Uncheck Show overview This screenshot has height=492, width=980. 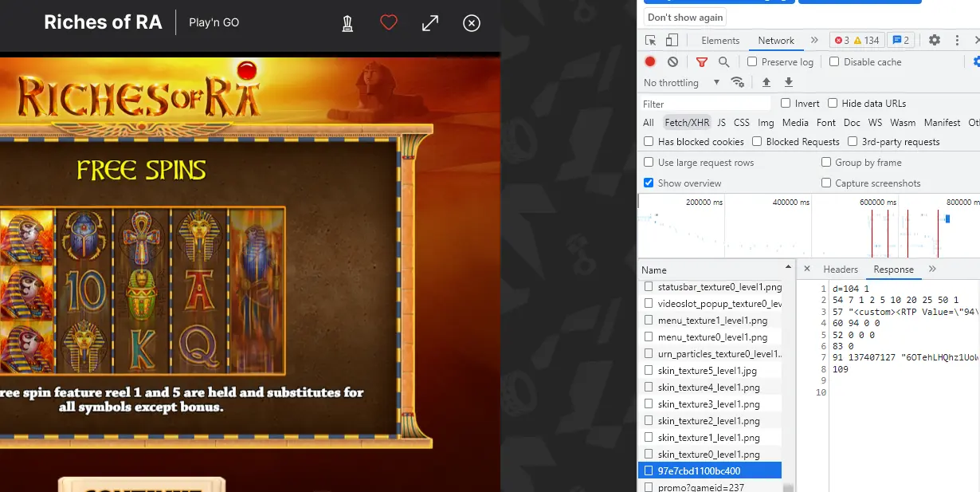649,183
